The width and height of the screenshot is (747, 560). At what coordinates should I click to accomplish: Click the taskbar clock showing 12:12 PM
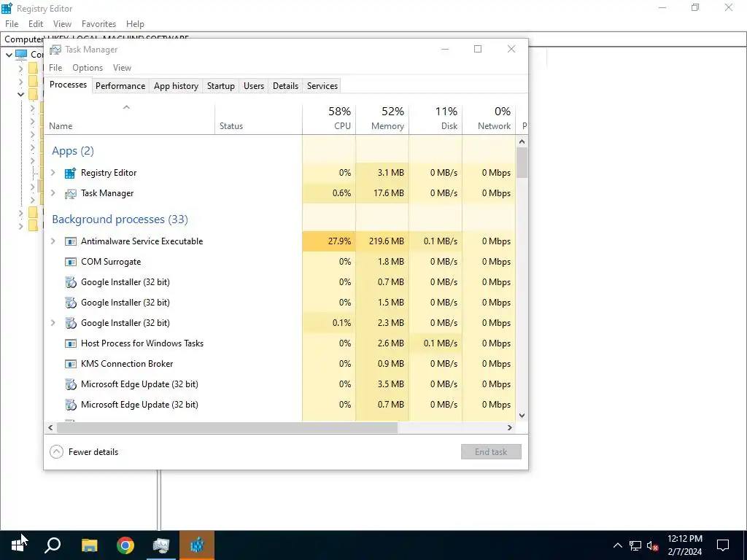[684, 545]
